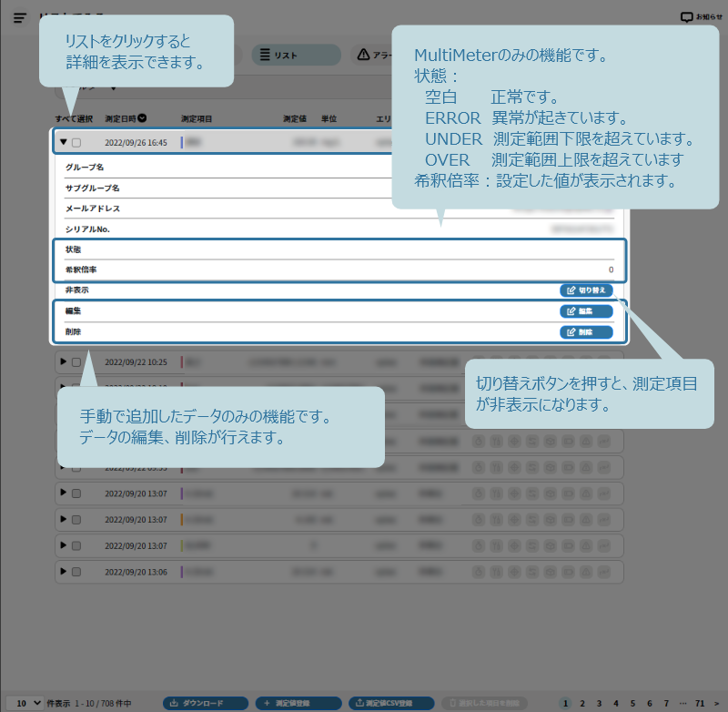The image size is (728, 712).
Task: Expand the 2022/09/20 13:06 row
Action: 64,571
